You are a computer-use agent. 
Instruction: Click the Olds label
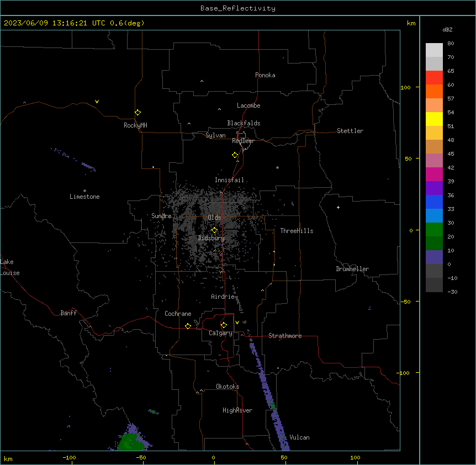click(x=214, y=218)
